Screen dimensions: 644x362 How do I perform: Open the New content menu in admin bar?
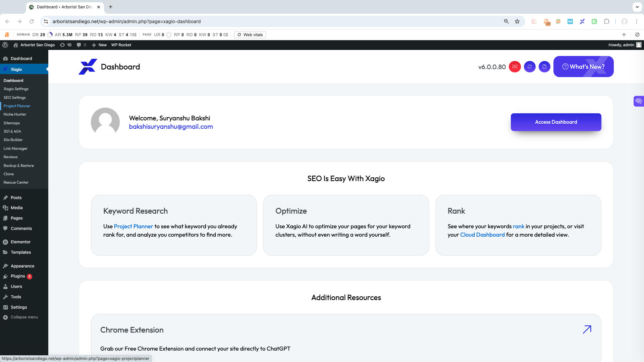tap(99, 45)
